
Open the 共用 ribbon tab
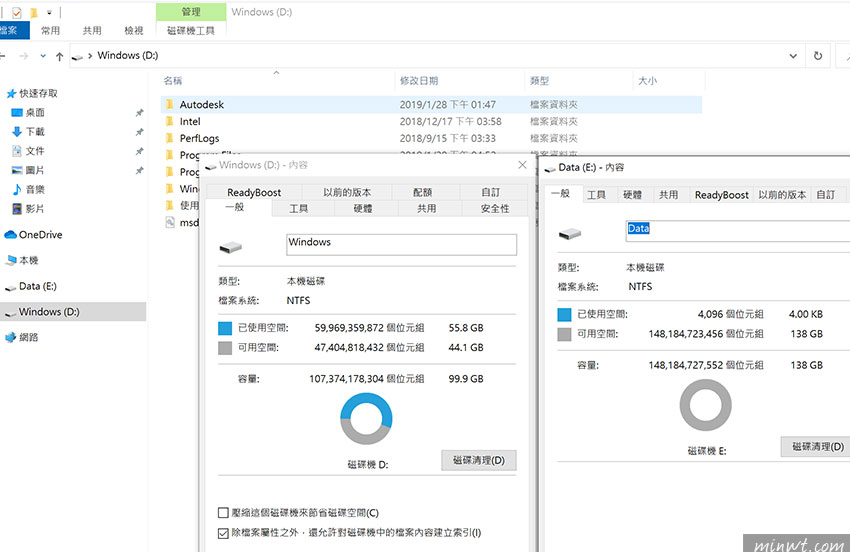point(92,30)
